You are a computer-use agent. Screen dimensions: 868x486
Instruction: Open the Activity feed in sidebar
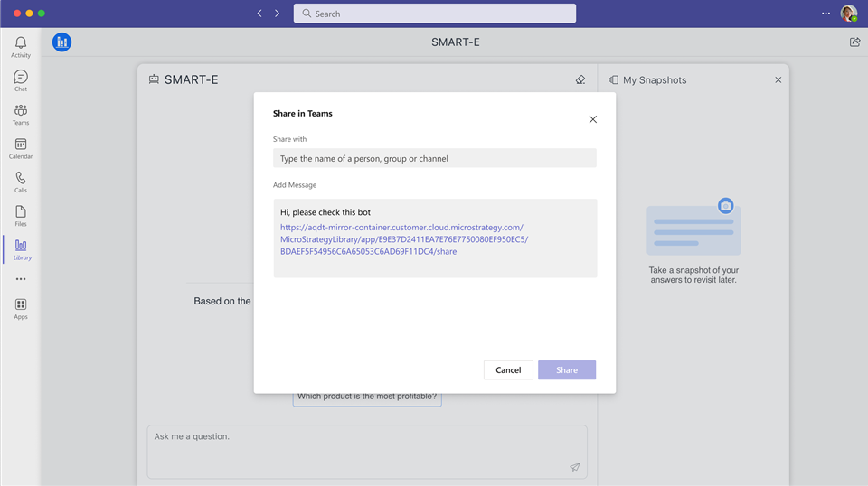(x=20, y=47)
